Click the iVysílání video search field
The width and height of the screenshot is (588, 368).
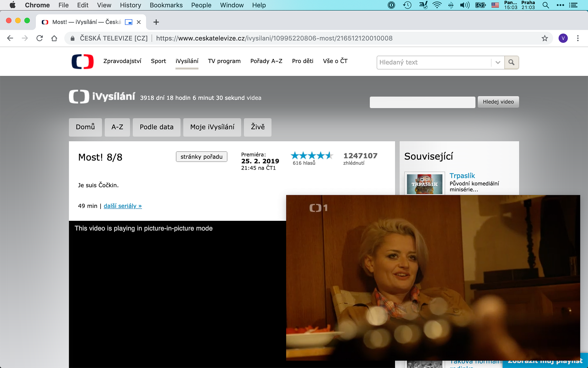(422, 102)
